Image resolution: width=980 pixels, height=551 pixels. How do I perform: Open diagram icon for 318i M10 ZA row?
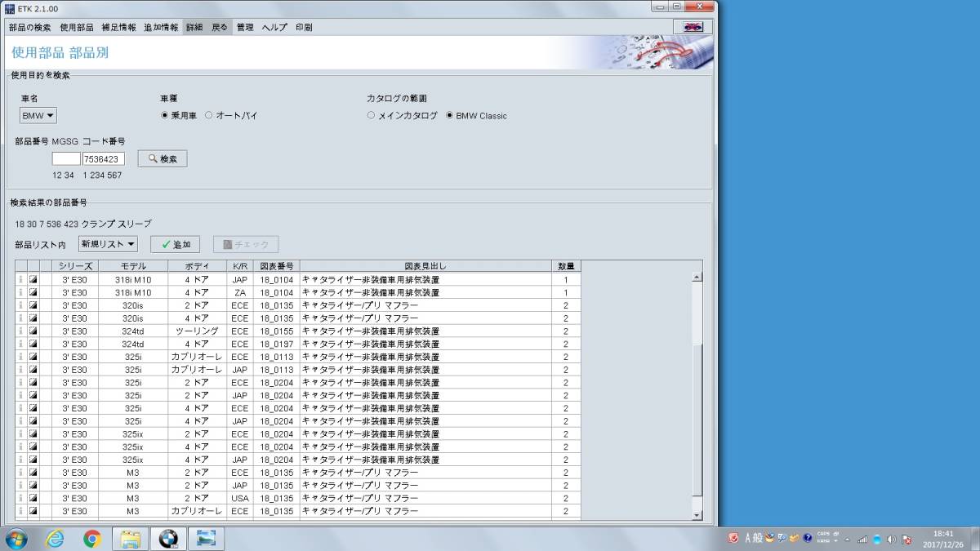[x=33, y=292]
